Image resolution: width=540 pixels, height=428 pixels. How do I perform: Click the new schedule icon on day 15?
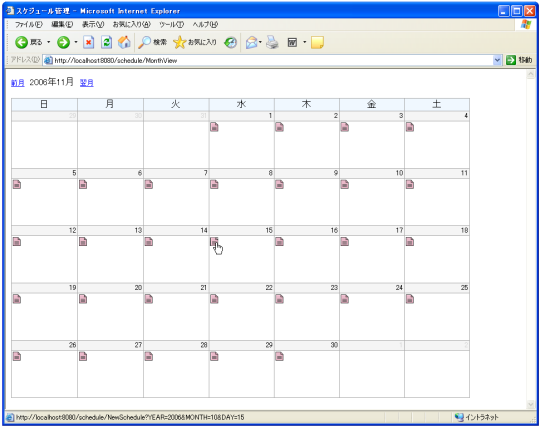pos(214,242)
